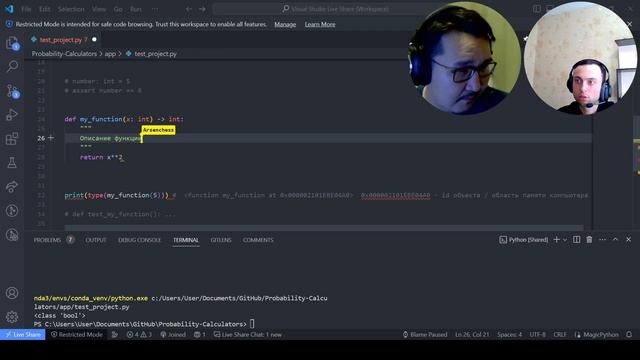Select the Terminal tab
This screenshot has height=360, width=640.
pos(186,240)
